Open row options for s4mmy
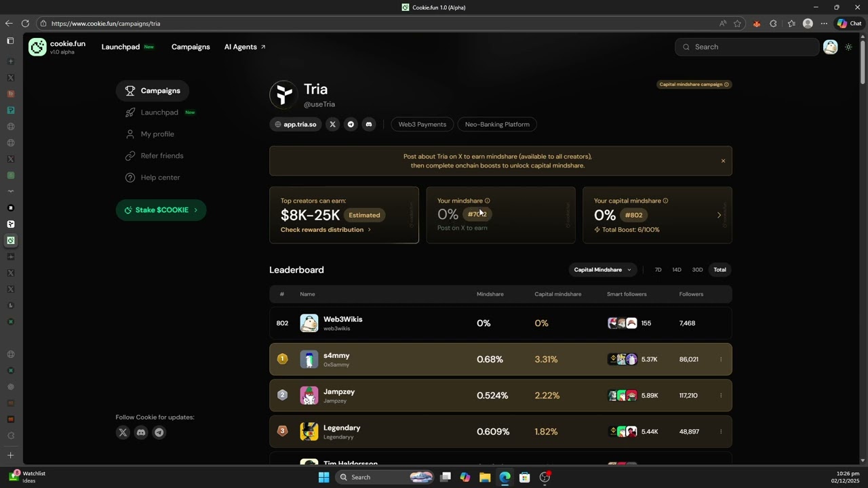 tap(721, 359)
